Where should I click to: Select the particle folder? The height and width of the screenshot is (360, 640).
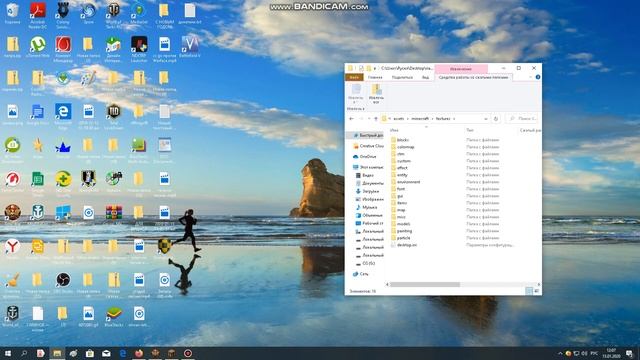coord(400,238)
